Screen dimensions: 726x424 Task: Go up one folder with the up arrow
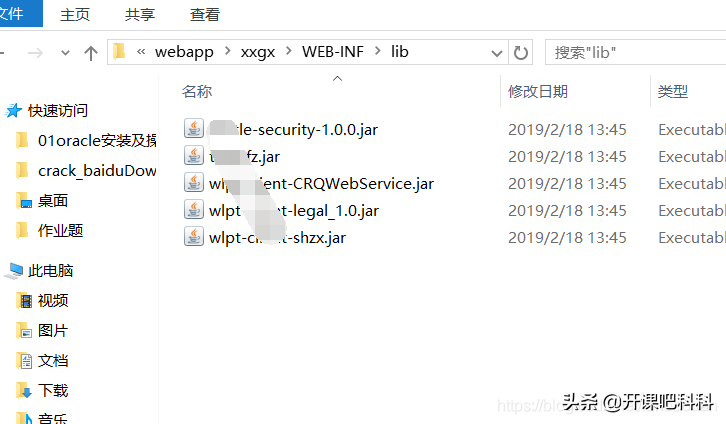(x=91, y=53)
